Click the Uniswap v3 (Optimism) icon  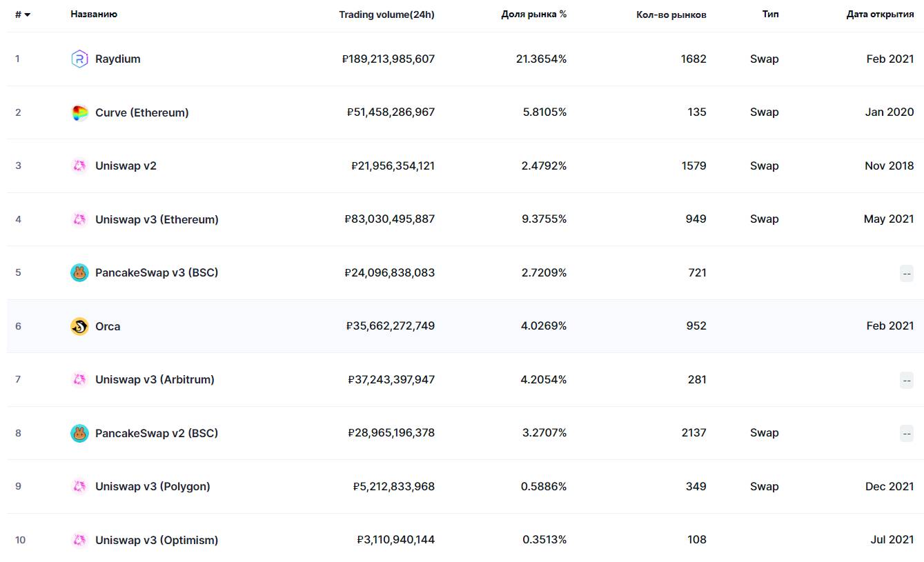click(79, 540)
